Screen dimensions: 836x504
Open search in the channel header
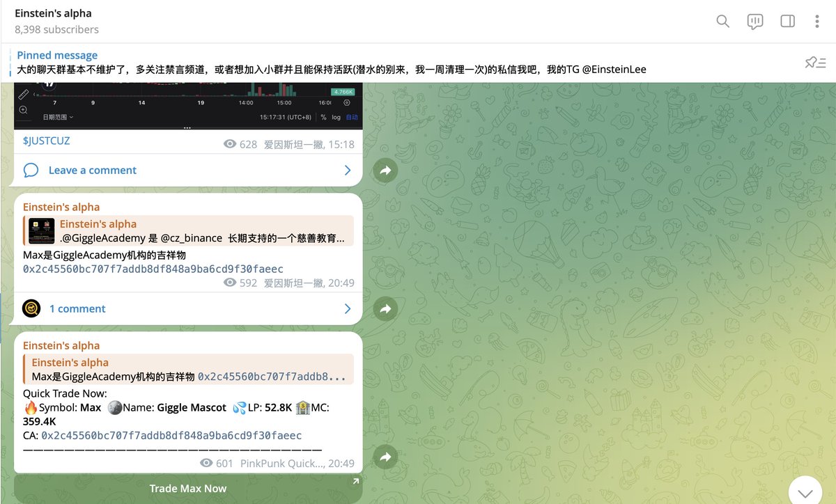click(x=722, y=21)
